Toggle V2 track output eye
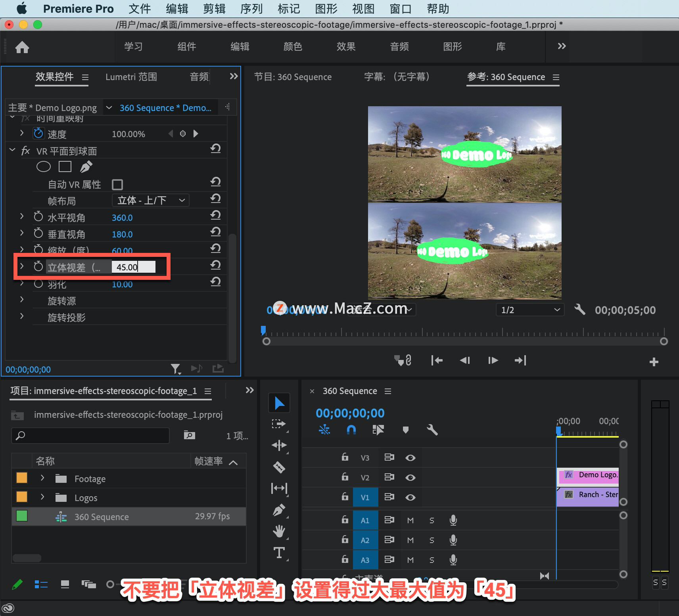This screenshot has height=616, width=679. coord(410,478)
